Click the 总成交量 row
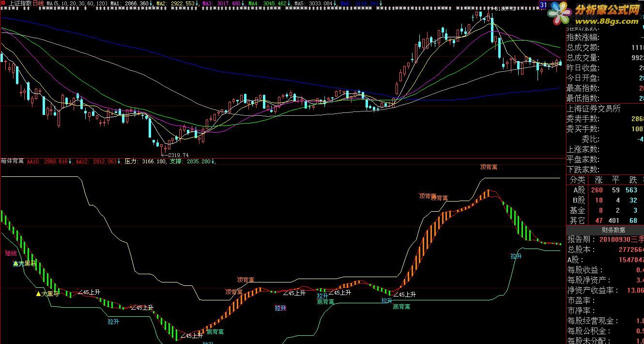 [x=605, y=58]
